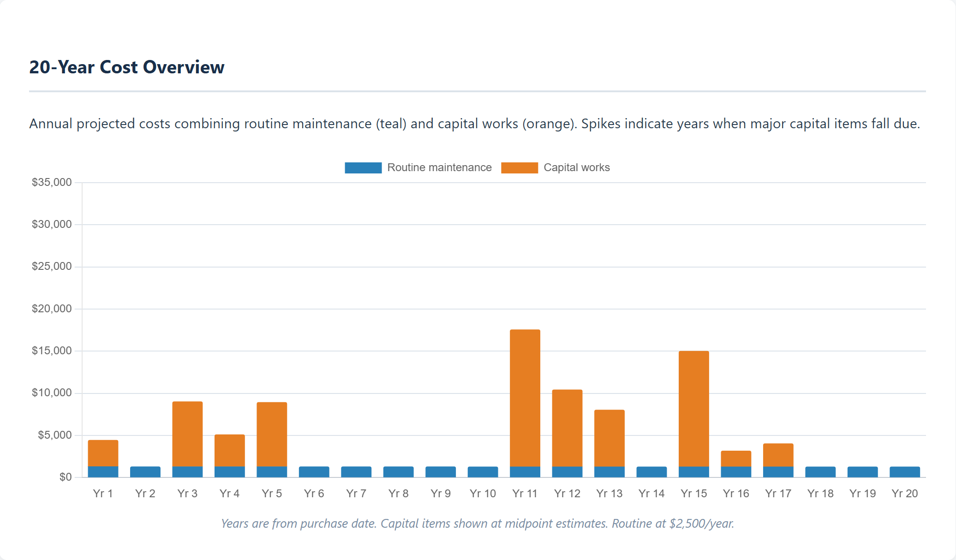Screen dimensions: 956x560
Task: Select the Yr 14 blue routine bar
Action: [651, 472]
